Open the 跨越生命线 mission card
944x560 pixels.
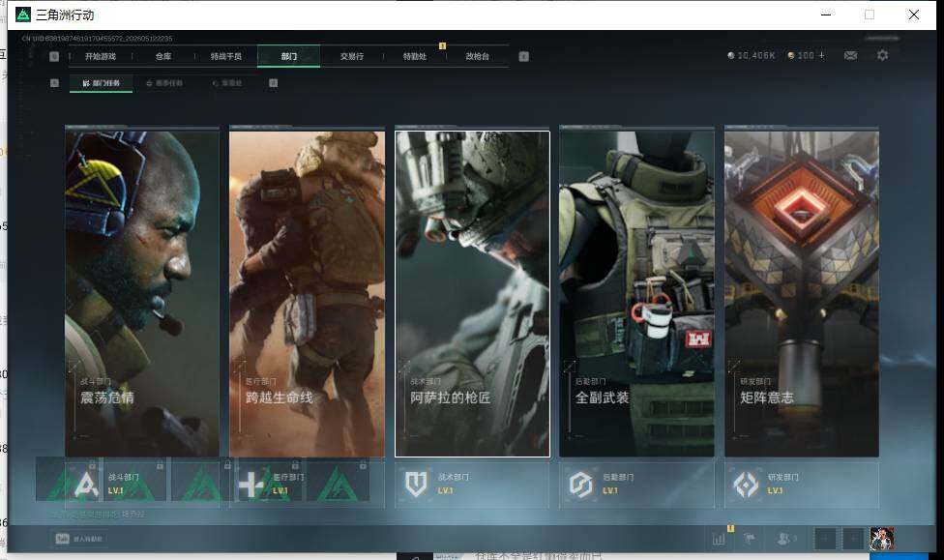307,294
